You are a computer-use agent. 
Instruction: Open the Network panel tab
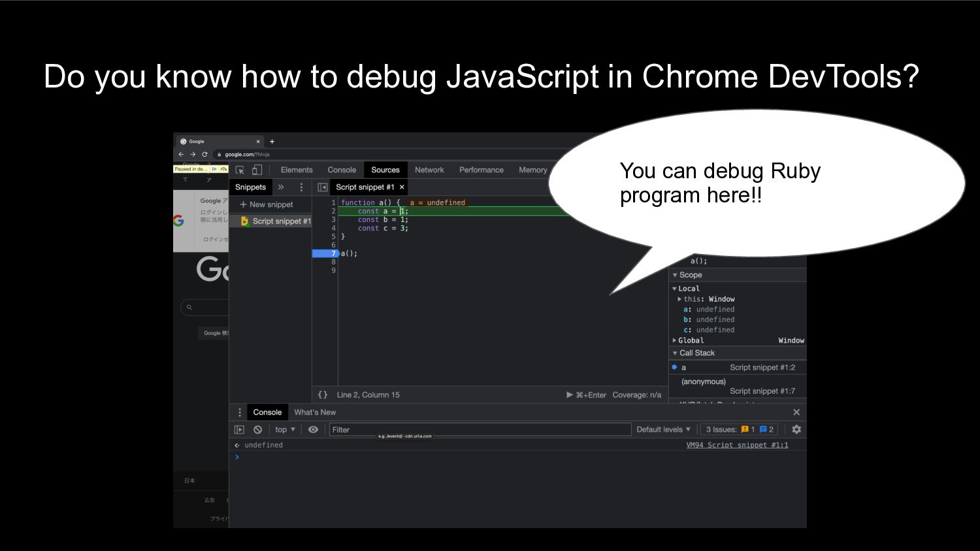point(429,170)
